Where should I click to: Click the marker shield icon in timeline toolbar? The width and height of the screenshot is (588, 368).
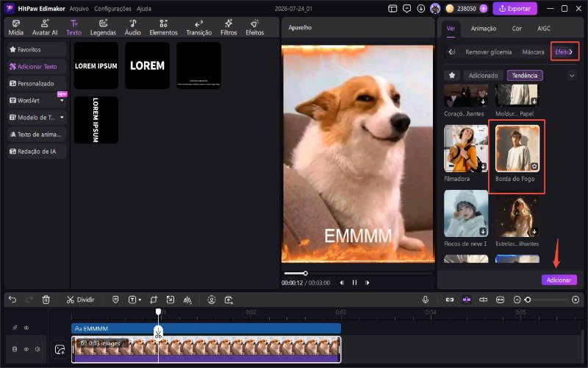pos(115,300)
